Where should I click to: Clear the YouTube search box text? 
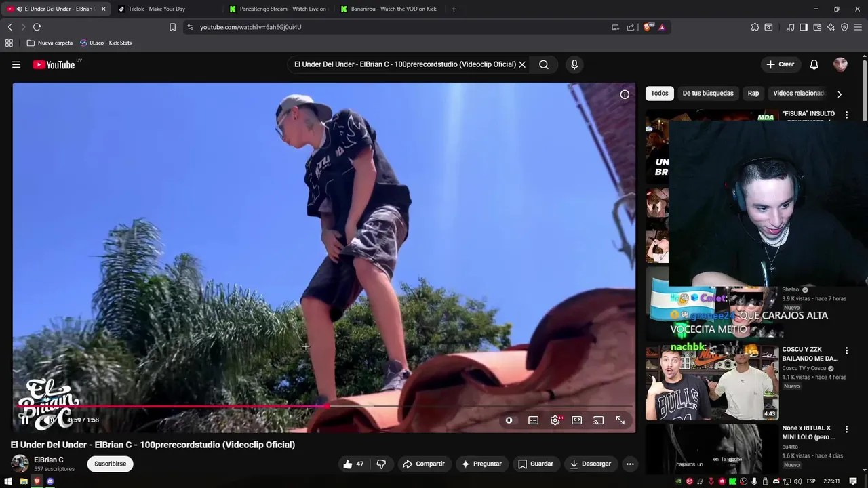(522, 64)
